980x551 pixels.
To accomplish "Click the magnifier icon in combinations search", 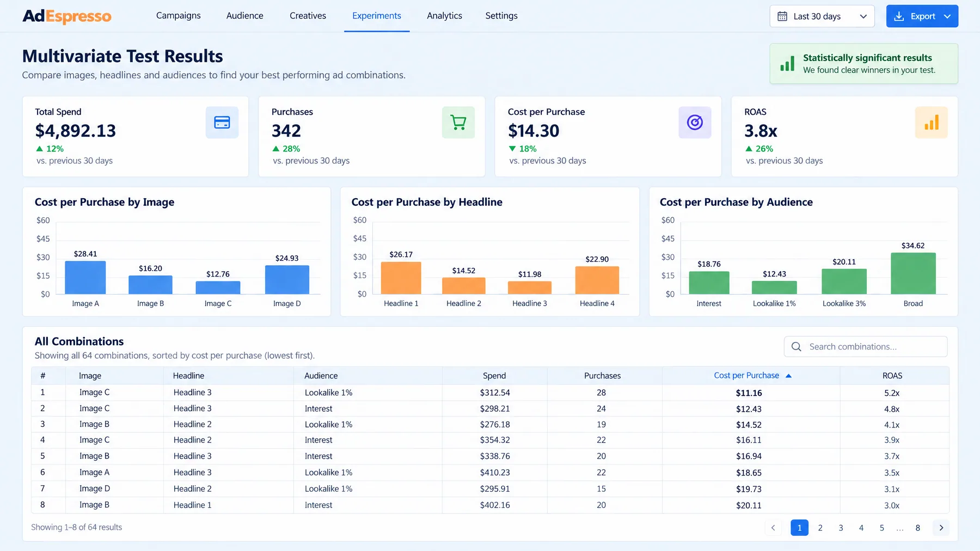I will pos(797,347).
